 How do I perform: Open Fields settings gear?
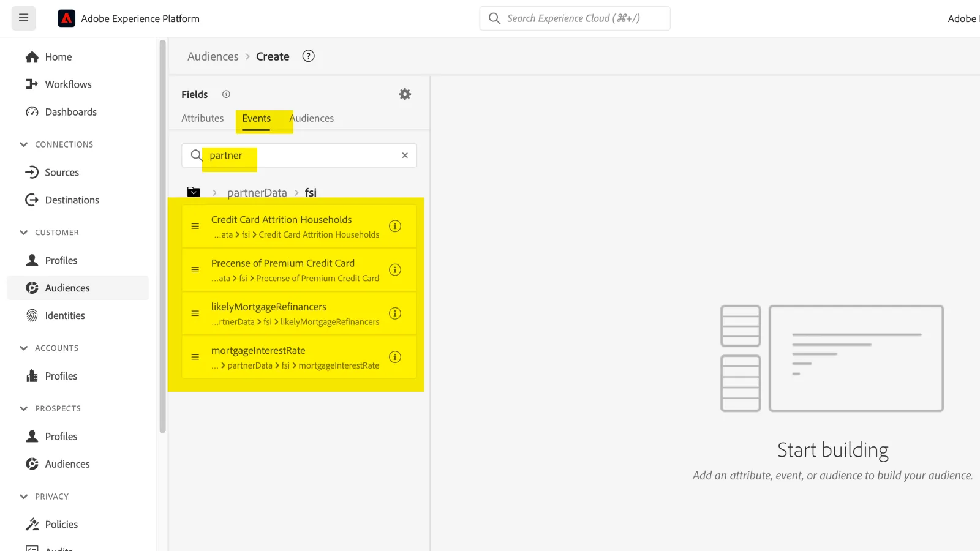tap(405, 94)
